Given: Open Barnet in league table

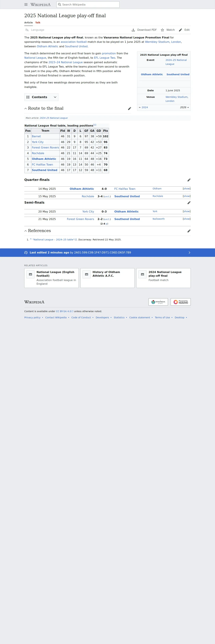Looking at the screenshot, I should (x=36, y=136).
